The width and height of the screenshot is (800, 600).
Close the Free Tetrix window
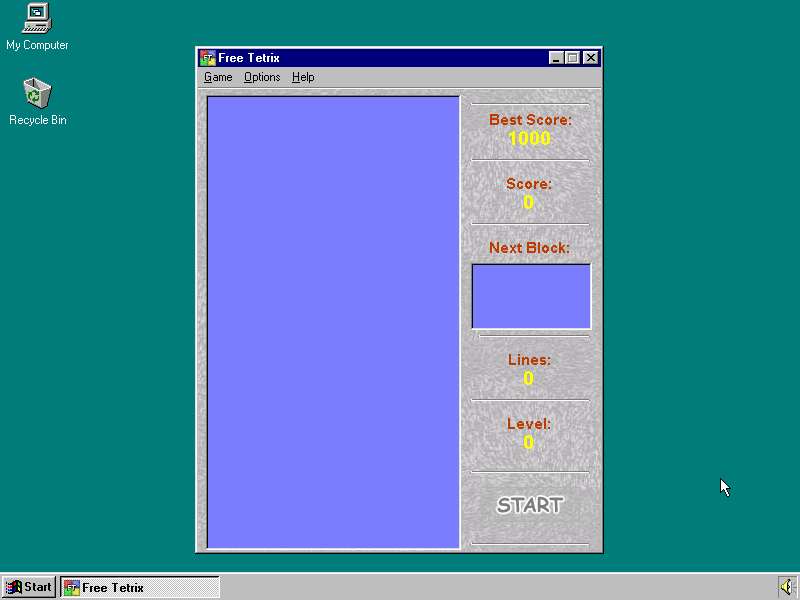(x=590, y=58)
